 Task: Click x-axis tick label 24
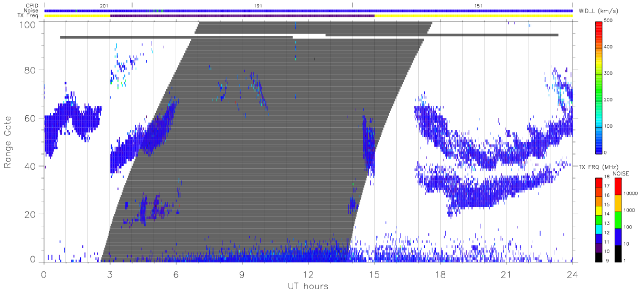coord(572,274)
